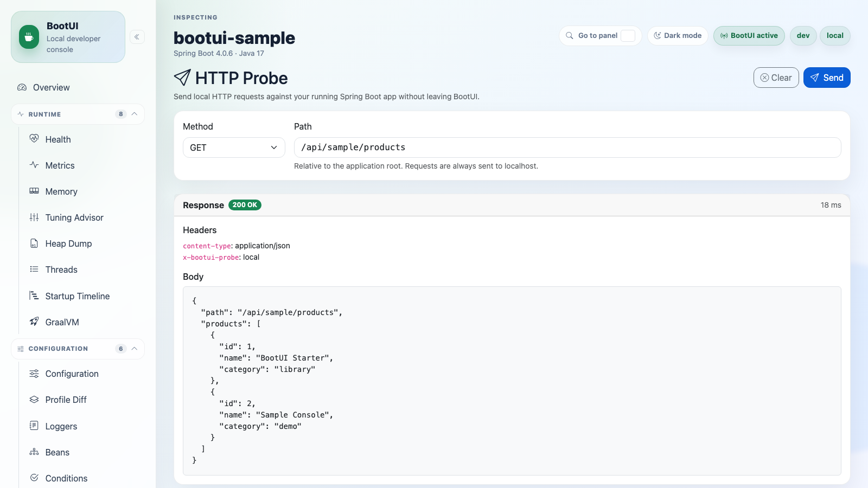Click the moon icon in Dark mode button

click(x=658, y=35)
